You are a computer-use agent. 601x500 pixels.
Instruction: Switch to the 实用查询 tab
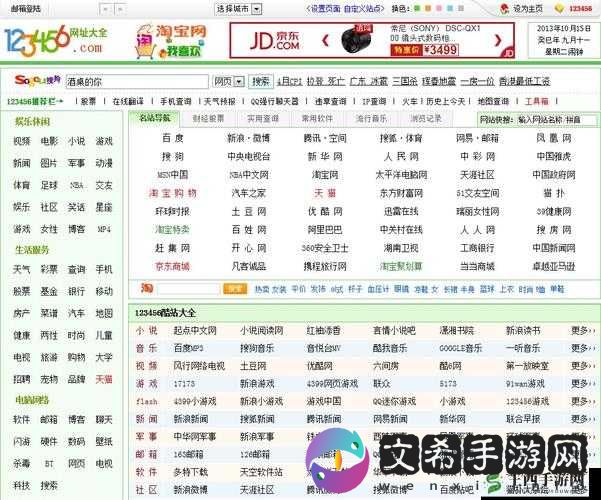[x=263, y=118]
